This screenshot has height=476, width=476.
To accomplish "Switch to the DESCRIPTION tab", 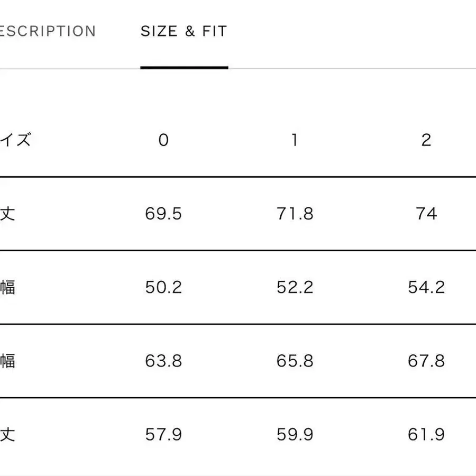I will pos(48,31).
